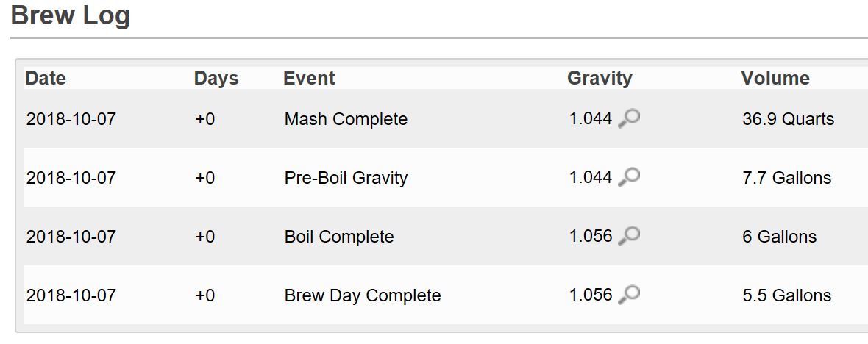Click the Brew Log heading

click(x=71, y=15)
